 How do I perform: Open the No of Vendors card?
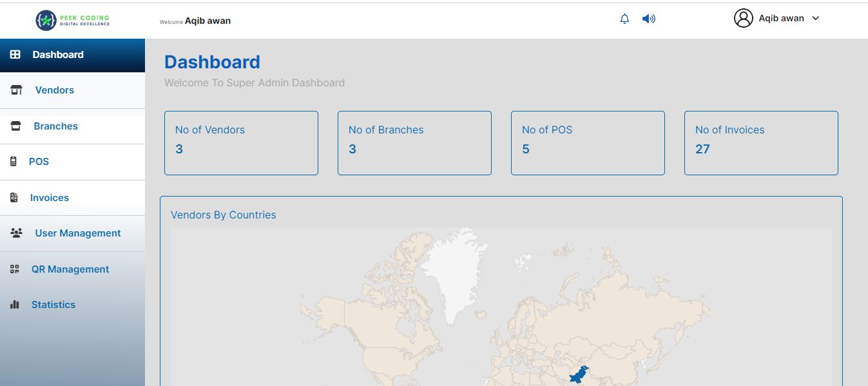point(241,142)
